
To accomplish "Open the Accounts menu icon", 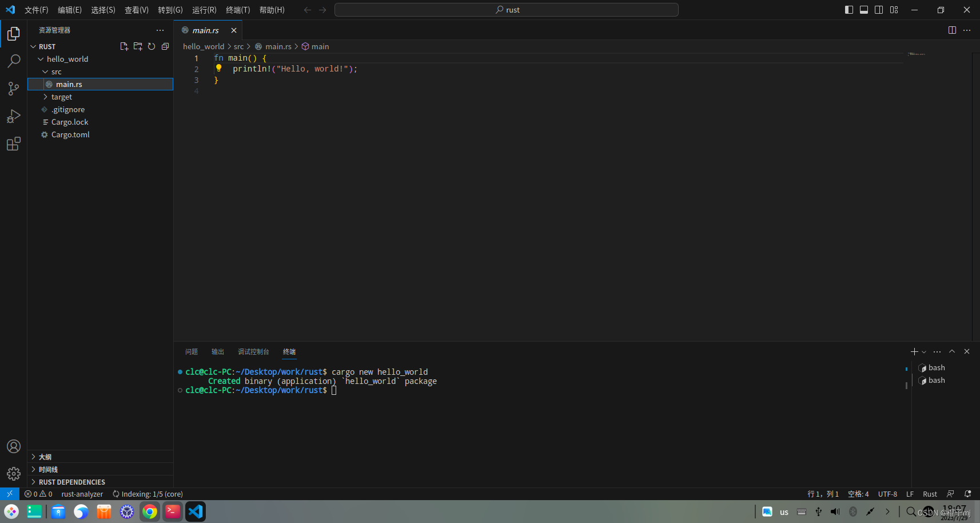I will [14, 446].
